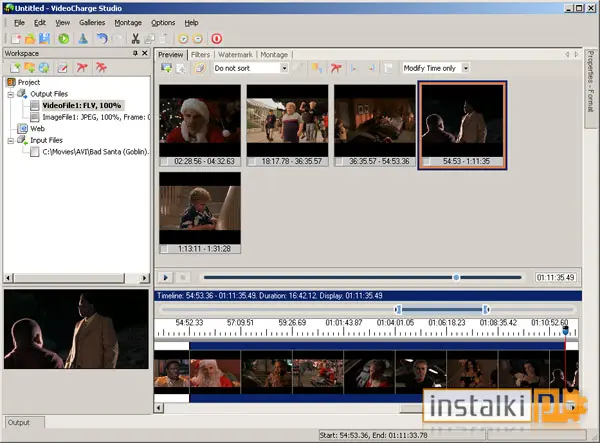Open the Modify Time only dropdown
Image resolution: width=600 pixels, height=443 pixels.
[465, 68]
